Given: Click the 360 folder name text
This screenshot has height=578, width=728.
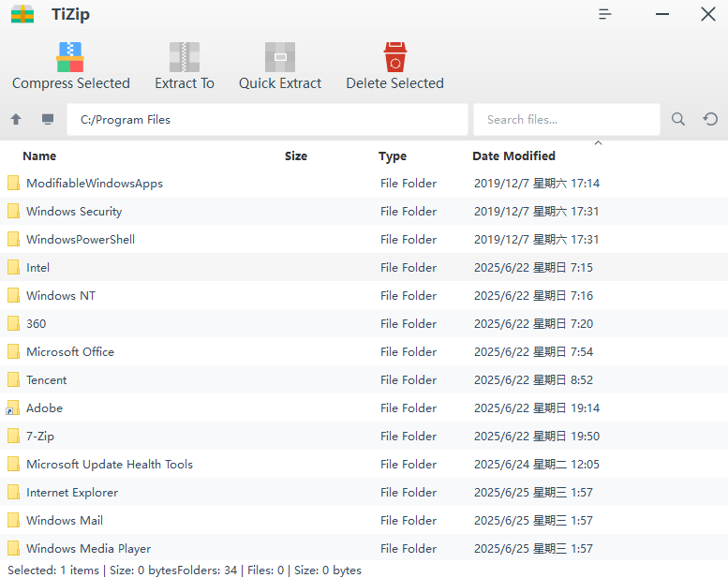Looking at the screenshot, I should click(x=37, y=323).
